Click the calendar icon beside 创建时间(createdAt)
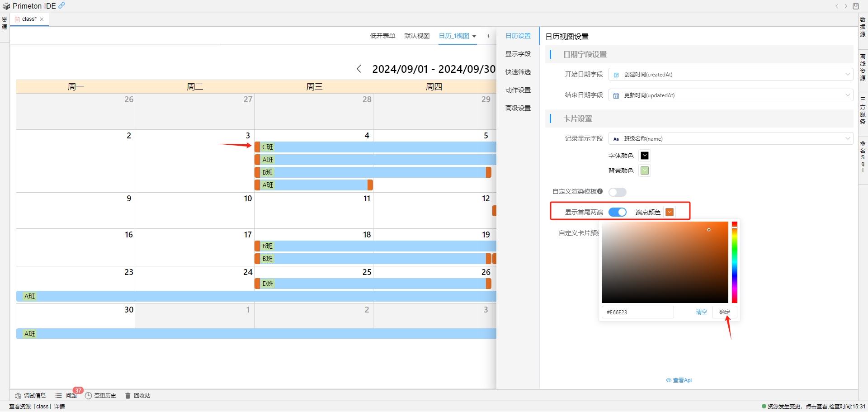This screenshot has width=868, height=412. click(616, 74)
